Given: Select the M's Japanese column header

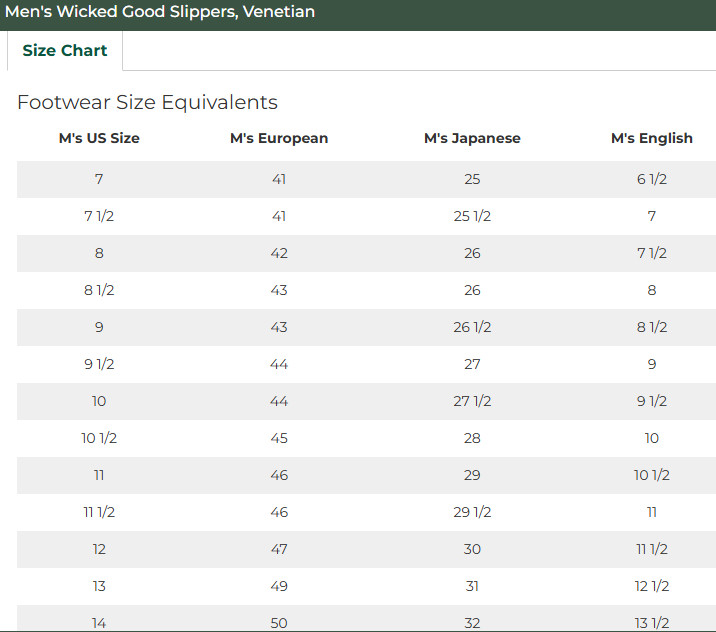Looking at the screenshot, I should coord(472,139).
